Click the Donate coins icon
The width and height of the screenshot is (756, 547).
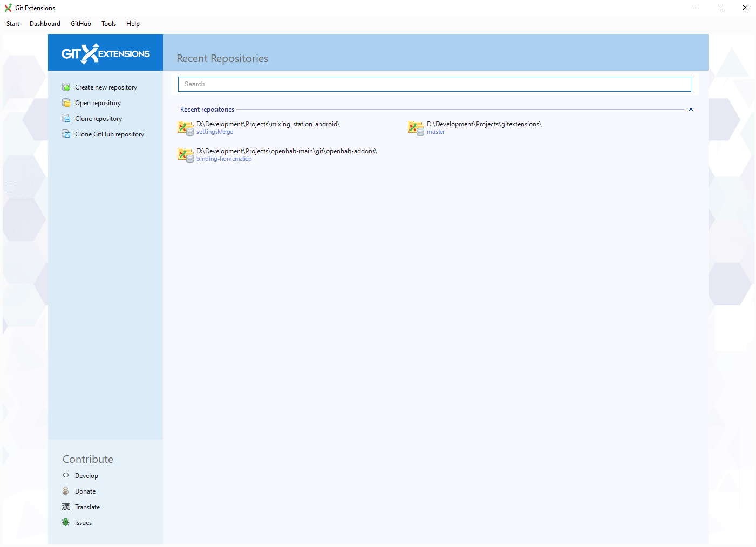tap(65, 491)
